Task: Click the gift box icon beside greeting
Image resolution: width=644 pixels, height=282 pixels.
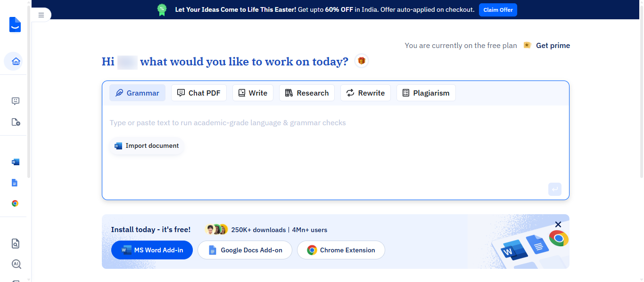Action: point(362,61)
